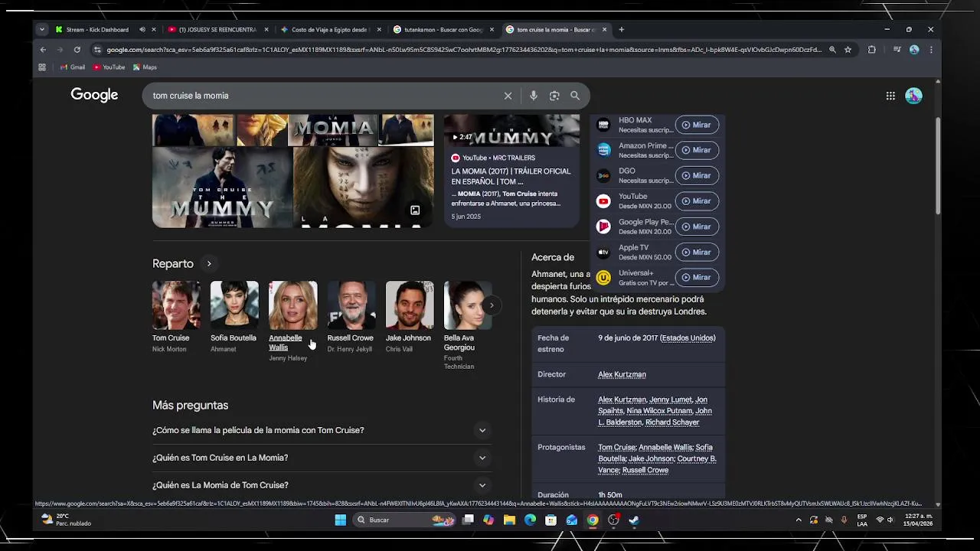Open Microsoft Edge from taskbar

[x=530, y=520]
